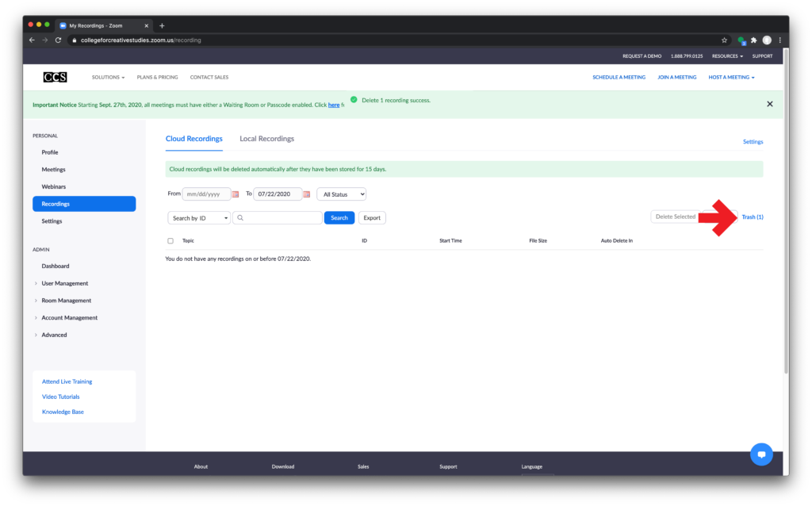The height and width of the screenshot is (506, 812).
Task: Dismiss the Important Notice banner
Action: click(x=769, y=104)
